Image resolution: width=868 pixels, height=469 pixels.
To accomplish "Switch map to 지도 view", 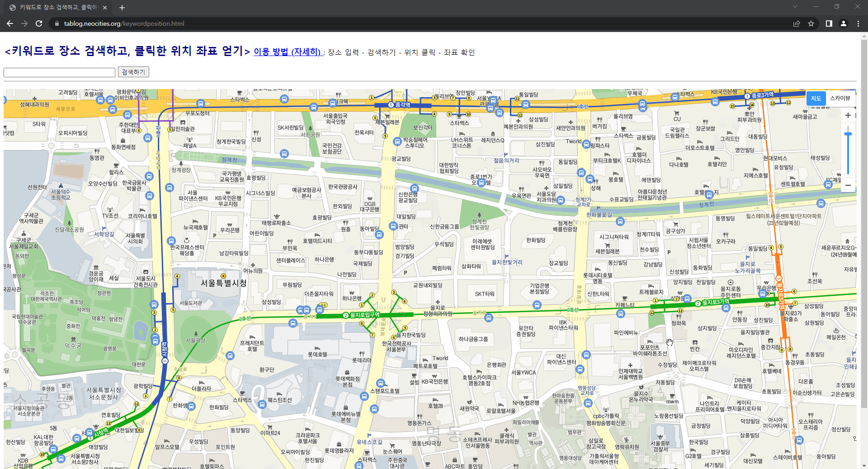I will click(816, 98).
